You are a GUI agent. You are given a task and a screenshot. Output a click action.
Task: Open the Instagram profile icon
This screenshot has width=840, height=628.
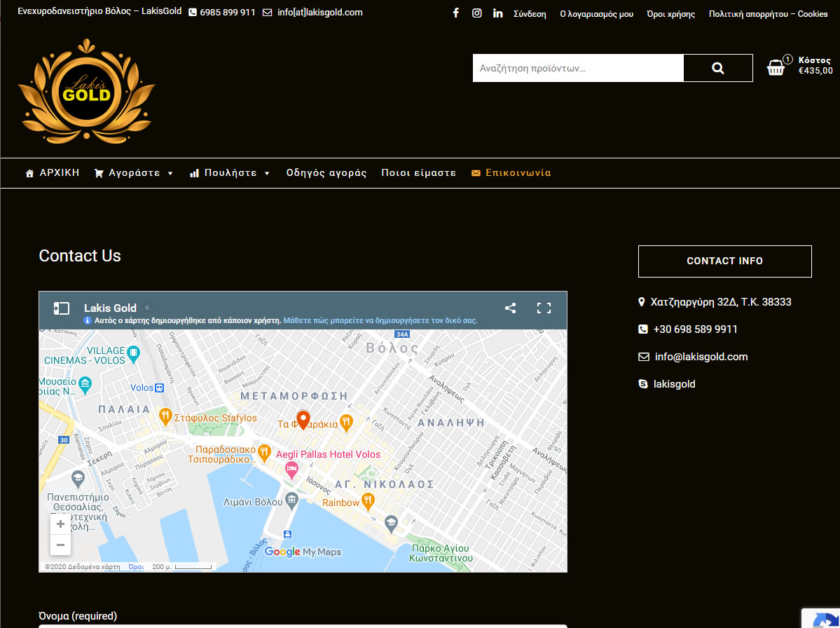point(477,13)
